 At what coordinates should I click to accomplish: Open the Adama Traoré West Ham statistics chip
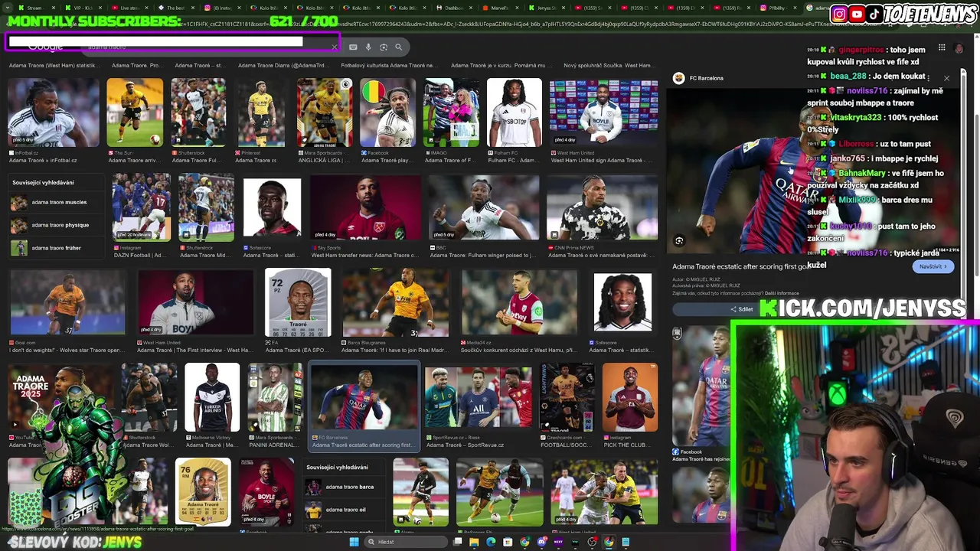54,66
